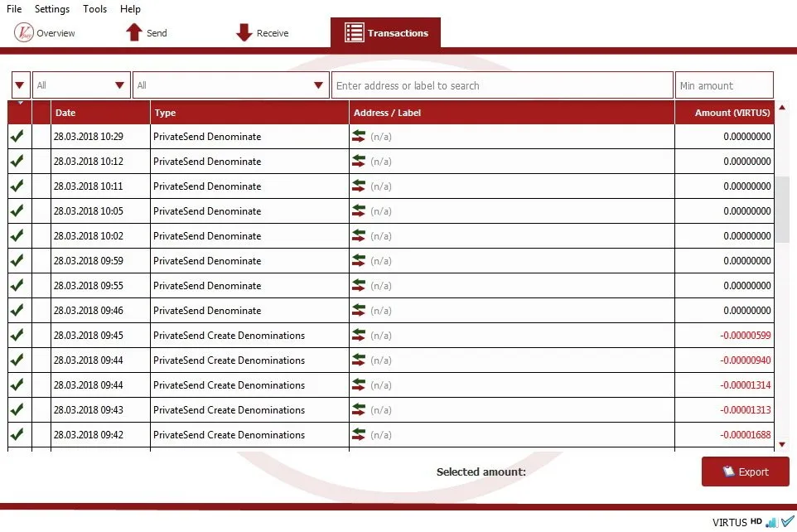Click the confirmed checkmark for 09:42 transaction
The height and width of the screenshot is (532, 797).
pyautogui.click(x=17, y=434)
